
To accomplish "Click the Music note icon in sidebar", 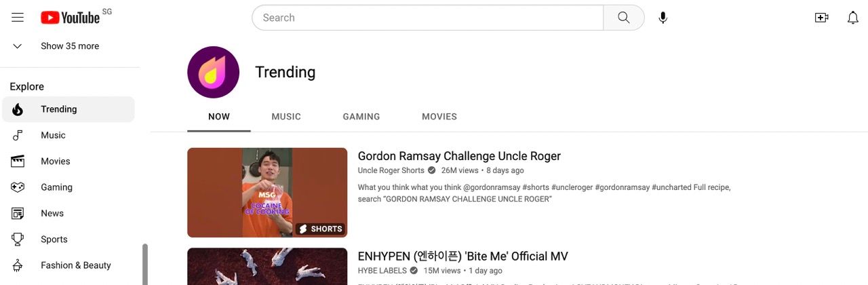I will [x=18, y=135].
